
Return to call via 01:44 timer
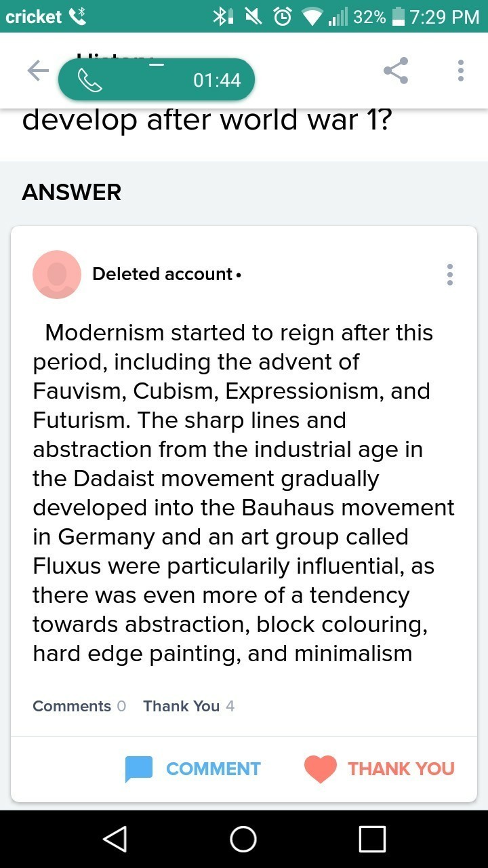217,81
